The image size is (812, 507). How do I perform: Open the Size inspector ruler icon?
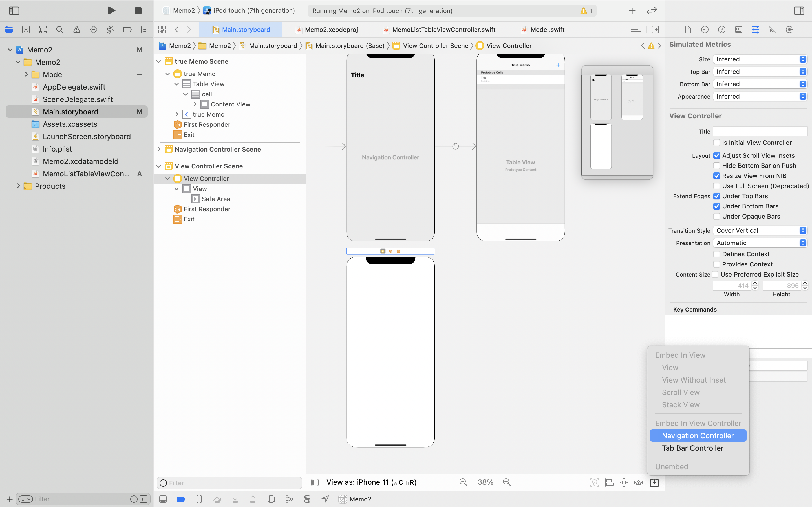(772, 30)
